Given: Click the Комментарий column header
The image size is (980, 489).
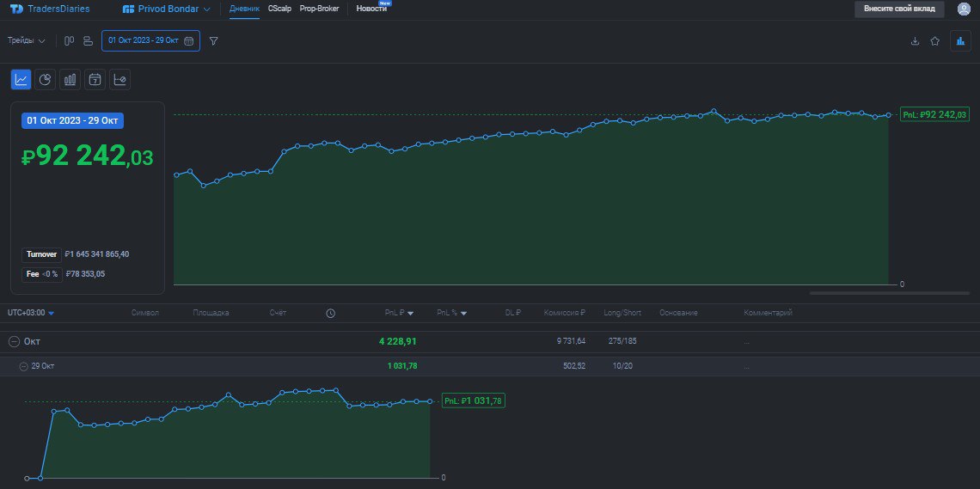Looking at the screenshot, I should click(769, 313).
